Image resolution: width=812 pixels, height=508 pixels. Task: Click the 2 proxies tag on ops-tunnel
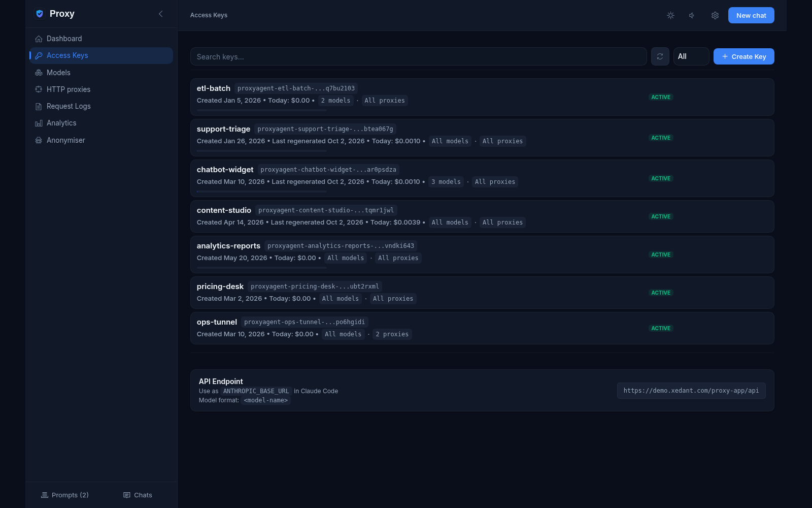coord(392,334)
